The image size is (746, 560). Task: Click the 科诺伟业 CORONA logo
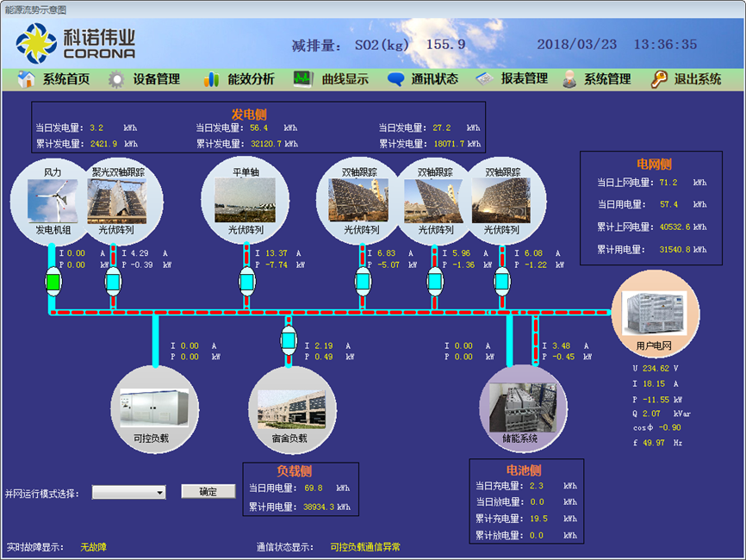[x=76, y=43]
